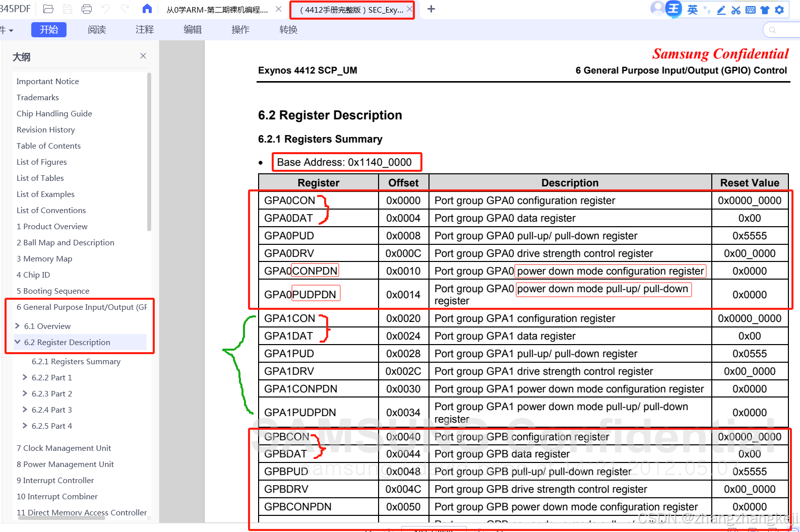This screenshot has width=800, height=532.
Task: Open a new tab with plus icon
Action: (x=431, y=9)
